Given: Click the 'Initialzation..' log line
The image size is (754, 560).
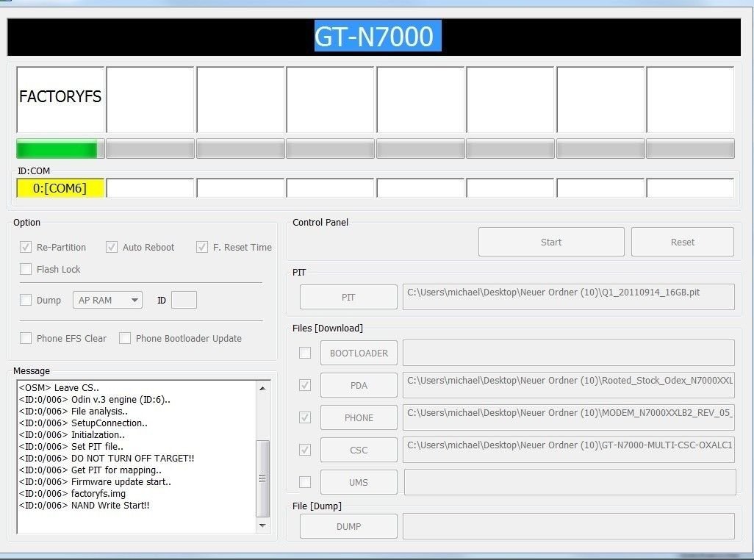Looking at the screenshot, I should (72, 434).
